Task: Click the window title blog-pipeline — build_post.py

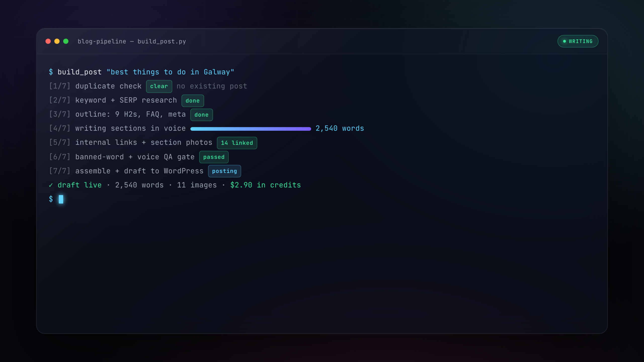Action: pyautogui.click(x=132, y=41)
